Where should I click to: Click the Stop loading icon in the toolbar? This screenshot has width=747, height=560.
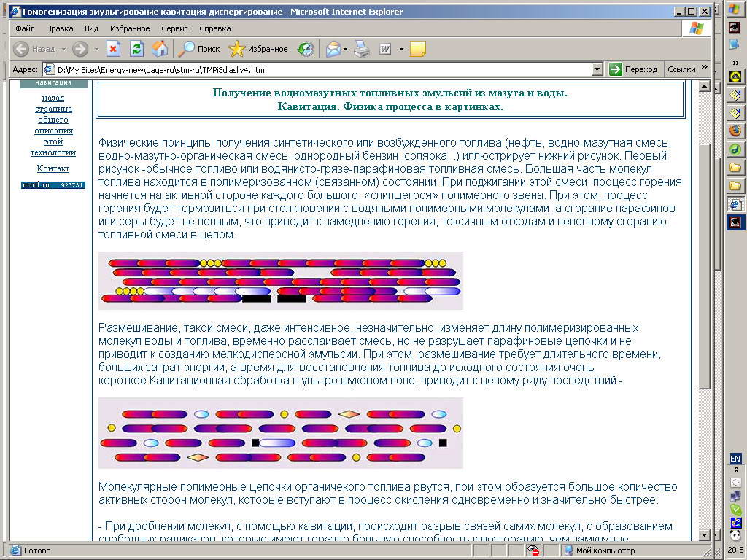click(113, 49)
